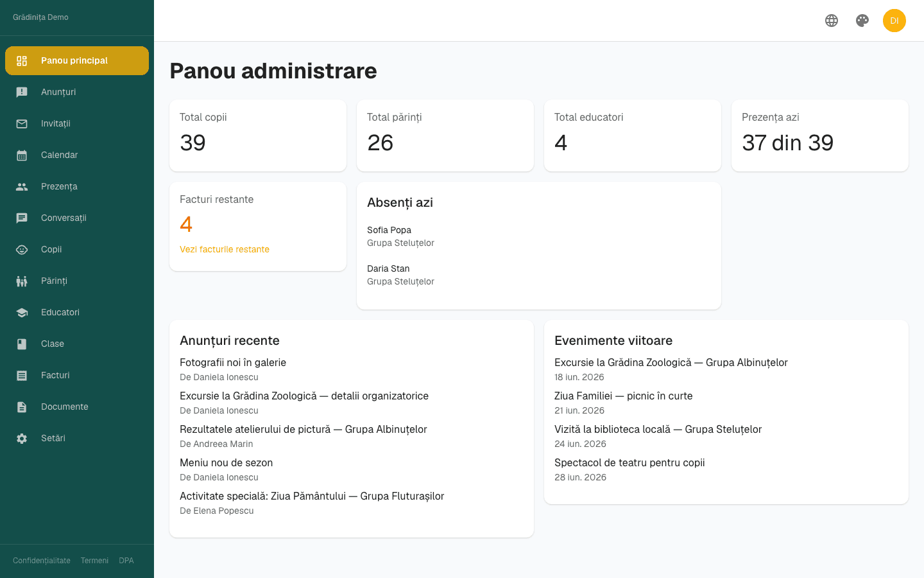
Task: Click the Invitații envelope icon
Action: (22, 123)
